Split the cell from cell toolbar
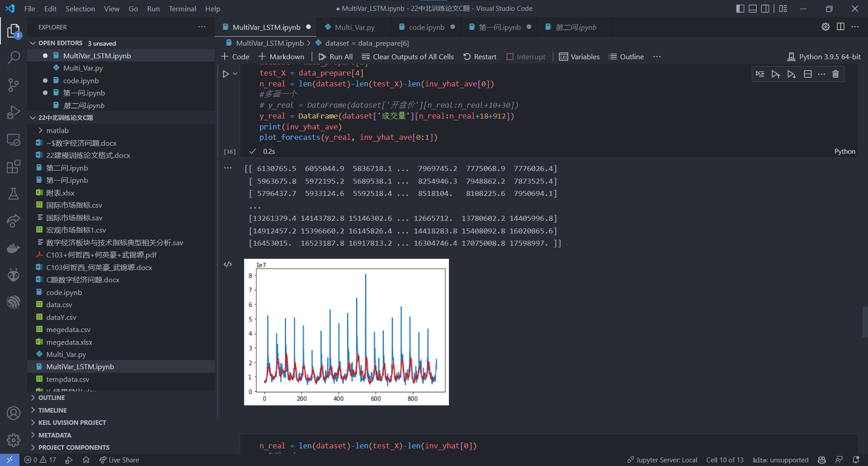Screen dimensions: 868x466 click(807, 74)
